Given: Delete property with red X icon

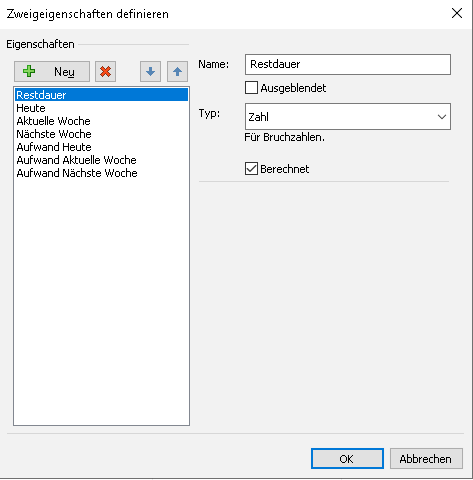Looking at the screenshot, I should 105,71.
